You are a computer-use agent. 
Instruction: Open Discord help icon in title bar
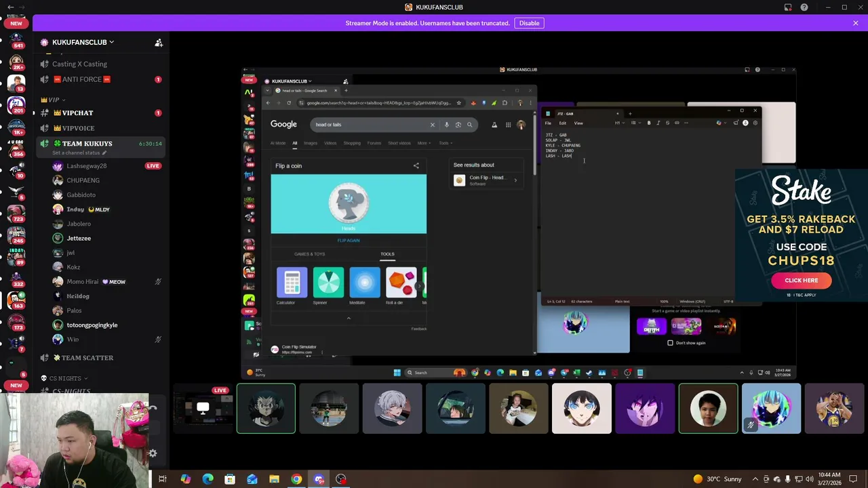pyautogui.click(x=804, y=7)
